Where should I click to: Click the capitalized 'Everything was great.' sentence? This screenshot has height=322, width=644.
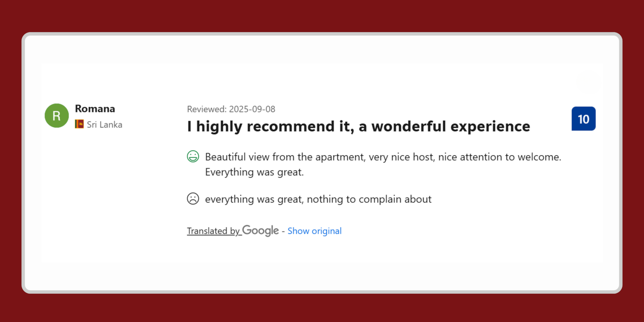254,172
